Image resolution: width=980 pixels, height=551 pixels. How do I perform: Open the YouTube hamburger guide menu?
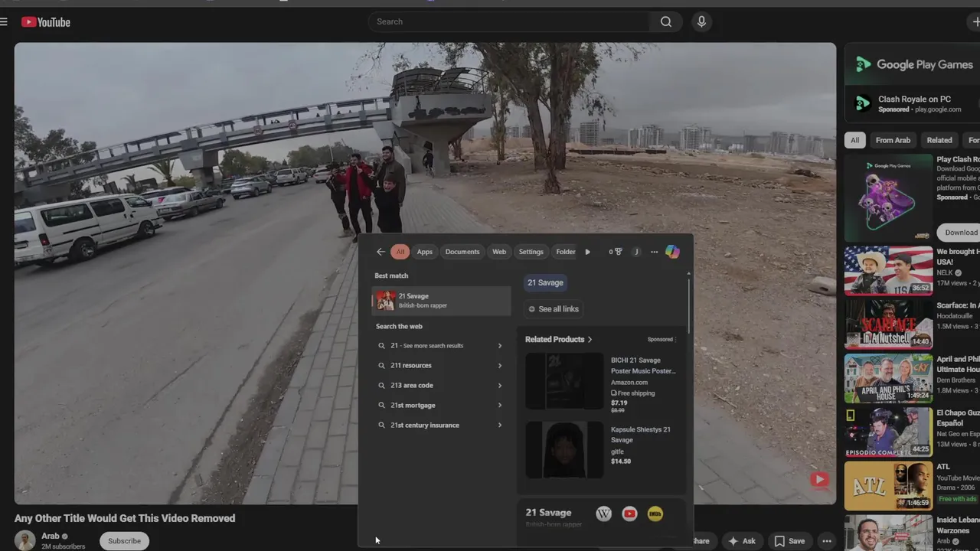coord(4,22)
